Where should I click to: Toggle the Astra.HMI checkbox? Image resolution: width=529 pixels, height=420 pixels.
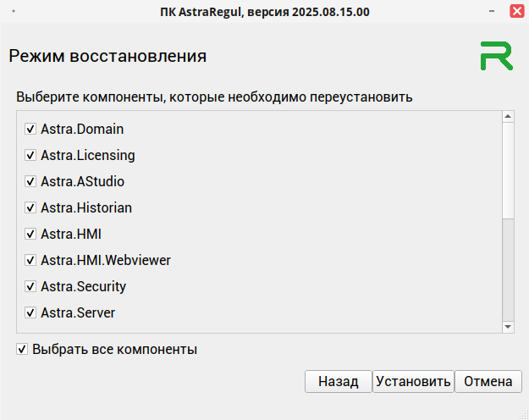pos(30,235)
